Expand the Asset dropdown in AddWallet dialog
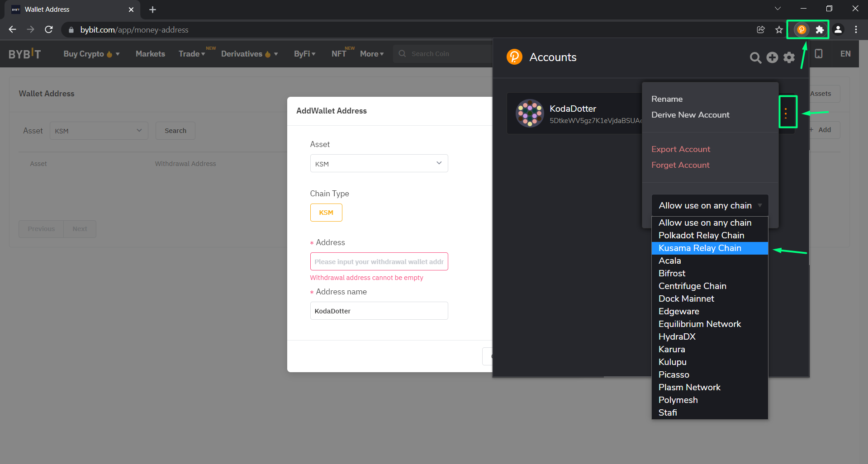868x464 pixels. click(379, 164)
